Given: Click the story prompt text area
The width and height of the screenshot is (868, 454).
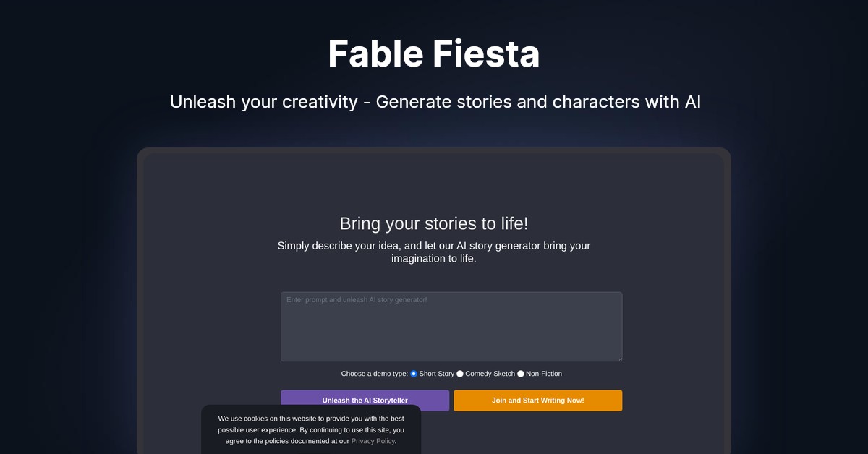Looking at the screenshot, I should click(x=451, y=326).
